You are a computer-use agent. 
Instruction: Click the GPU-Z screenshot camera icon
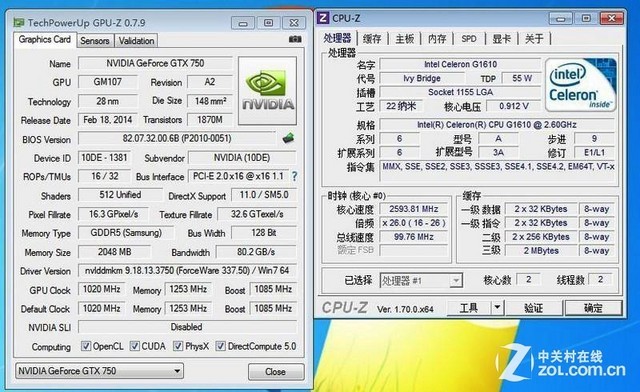[295, 39]
